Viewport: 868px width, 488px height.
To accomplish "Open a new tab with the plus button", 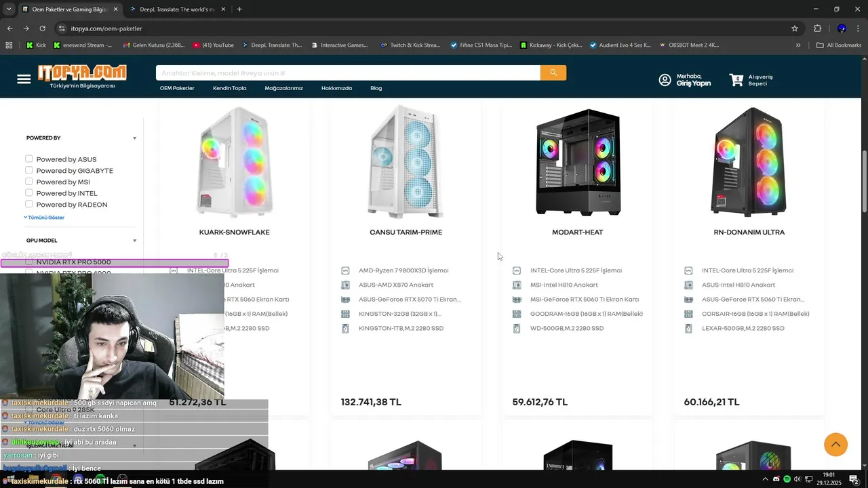I will 239,9.
